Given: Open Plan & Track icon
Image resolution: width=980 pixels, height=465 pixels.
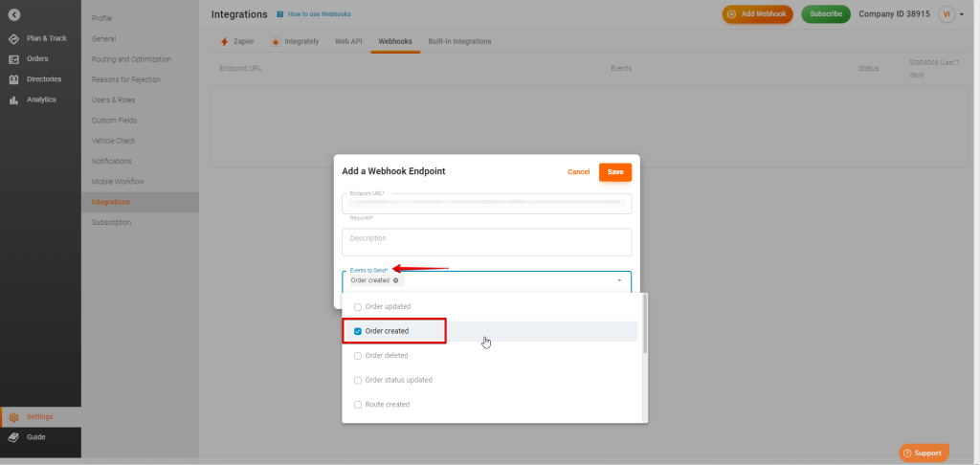Looking at the screenshot, I should point(13,38).
